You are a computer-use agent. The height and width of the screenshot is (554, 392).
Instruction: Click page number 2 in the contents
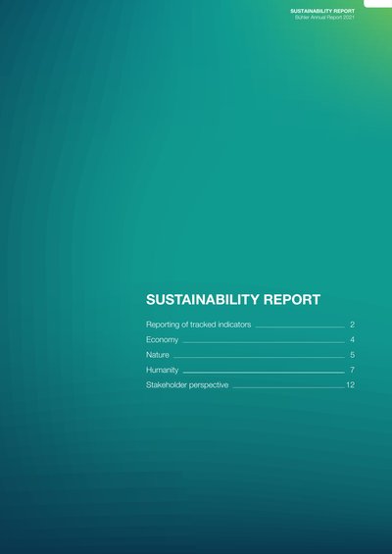coord(352,325)
